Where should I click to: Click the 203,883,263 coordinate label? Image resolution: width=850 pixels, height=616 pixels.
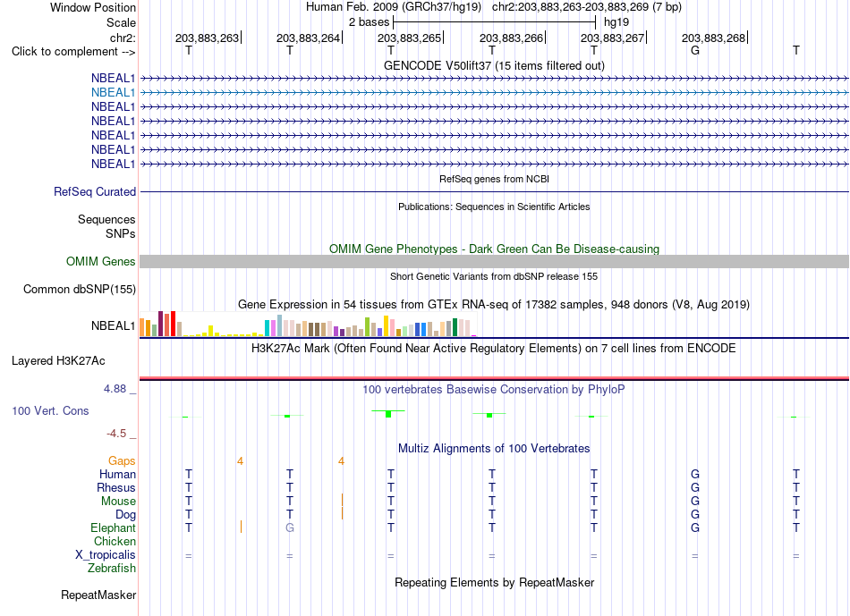tap(208, 38)
